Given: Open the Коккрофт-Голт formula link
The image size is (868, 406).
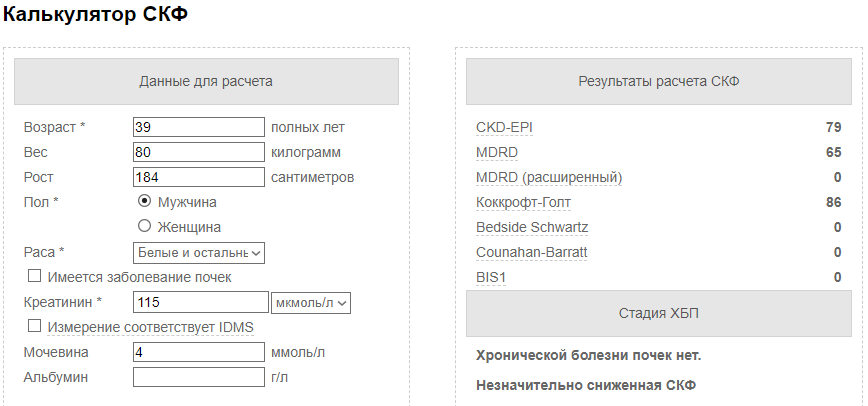Looking at the screenshot, I should tap(523, 203).
